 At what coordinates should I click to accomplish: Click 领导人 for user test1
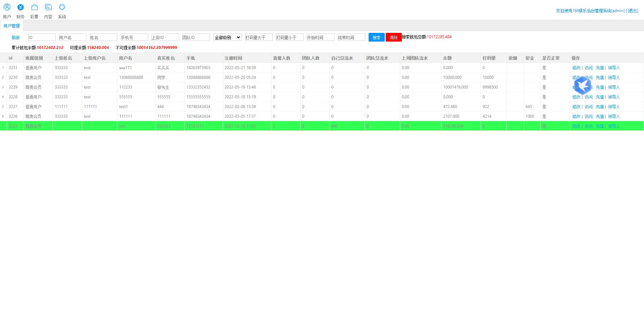[614, 107]
